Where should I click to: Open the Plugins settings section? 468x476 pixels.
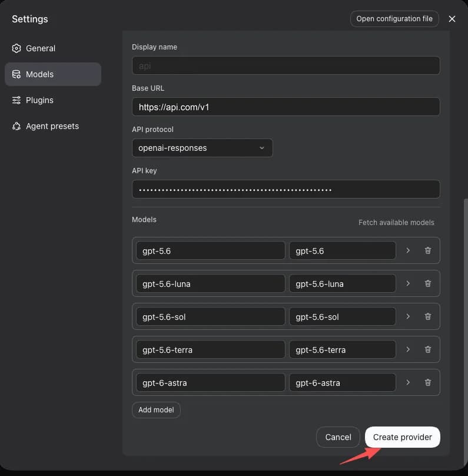(x=53, y=100)
